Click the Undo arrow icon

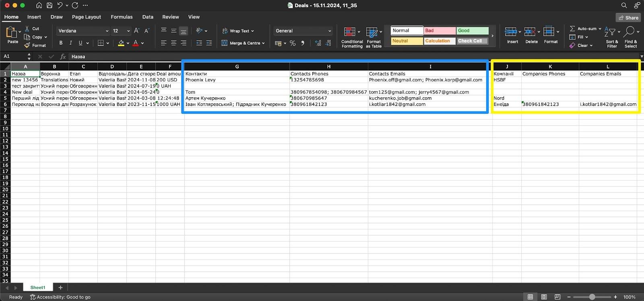point(60,5)
